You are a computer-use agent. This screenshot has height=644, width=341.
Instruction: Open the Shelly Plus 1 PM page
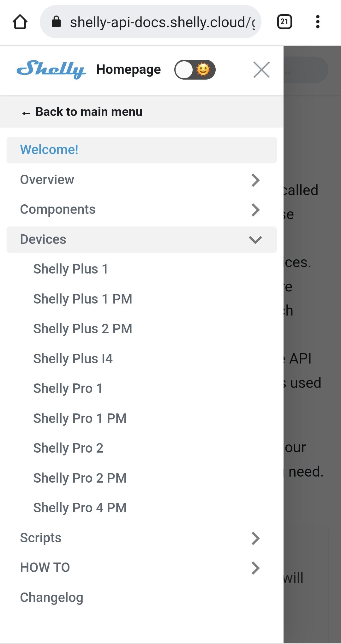[83, 299]
